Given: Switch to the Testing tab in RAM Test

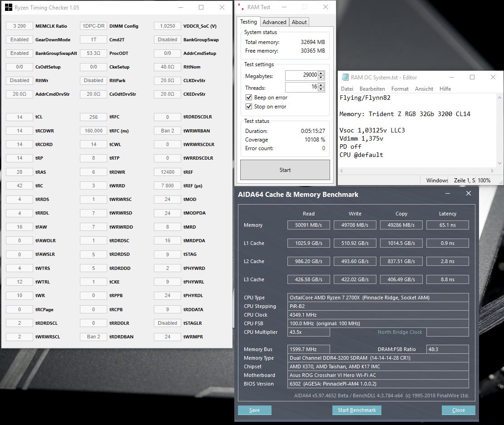Looking at the screenshot, I should coord(248,21).
